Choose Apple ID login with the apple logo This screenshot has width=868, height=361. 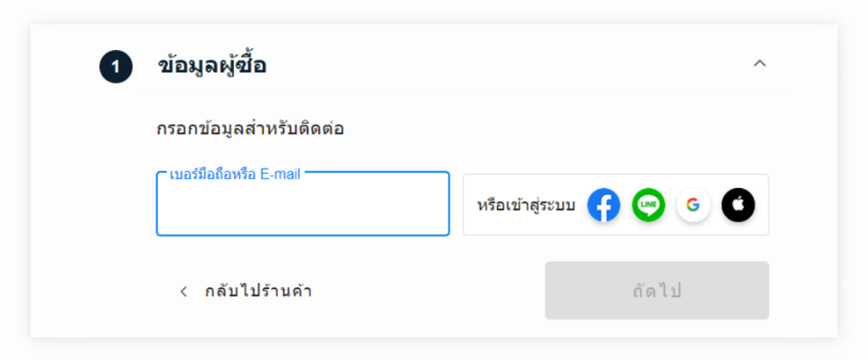click(738, 205)
